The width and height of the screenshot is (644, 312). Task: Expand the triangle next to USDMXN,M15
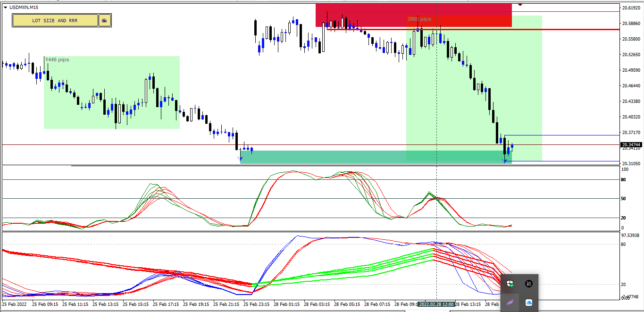[x=5, y=7]
